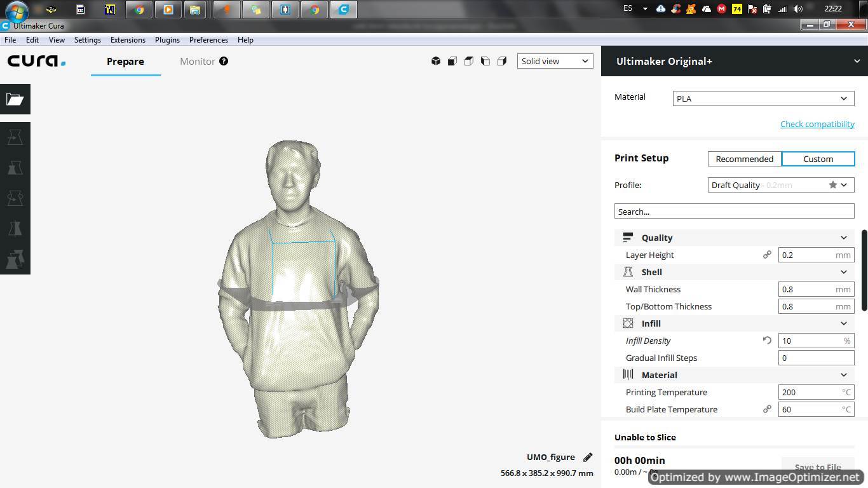Click the Windows Explorer taskbar icon
The height and width of the screenshot is (488, 868).
pos(195,10)
